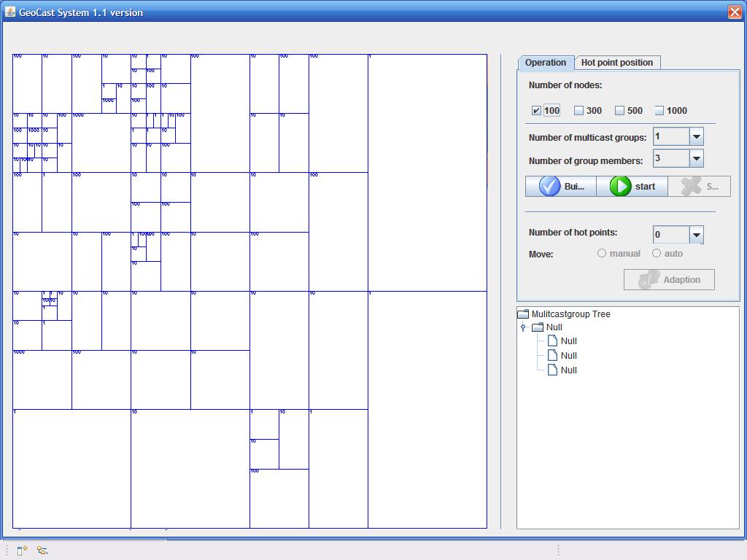The width and height of the screenshot is (747, 560).
Task: Click the fast view icon in status bar
Action: click(x=22, y=551)
